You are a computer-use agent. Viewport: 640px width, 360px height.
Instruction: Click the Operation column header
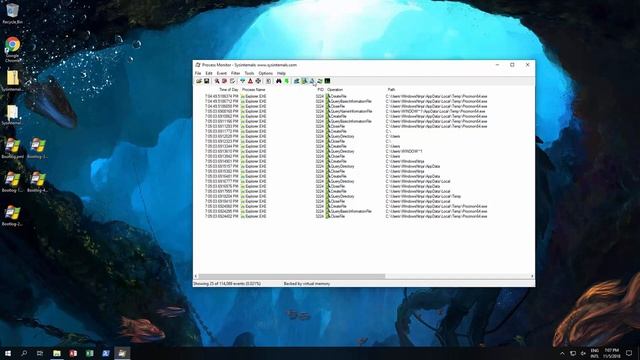[x=335, y=89]
